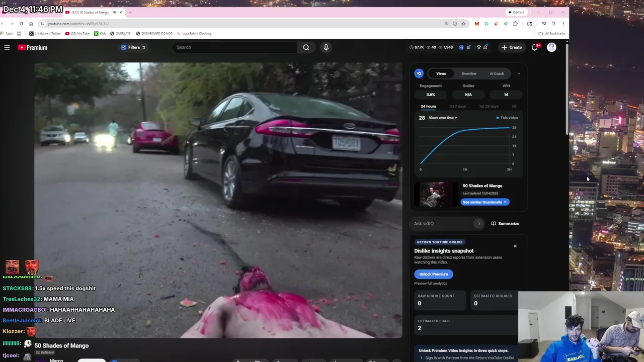Click the zoom magnifier icon in address bar

pos(446,24)
